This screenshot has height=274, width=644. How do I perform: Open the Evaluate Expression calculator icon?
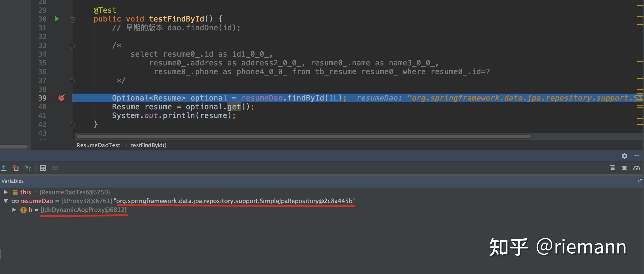43,168
